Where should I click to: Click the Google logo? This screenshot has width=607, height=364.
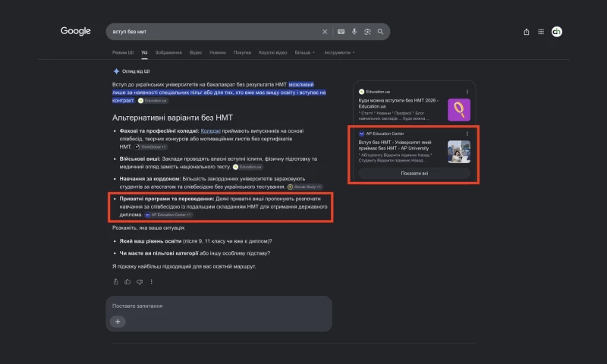[75, 31]
